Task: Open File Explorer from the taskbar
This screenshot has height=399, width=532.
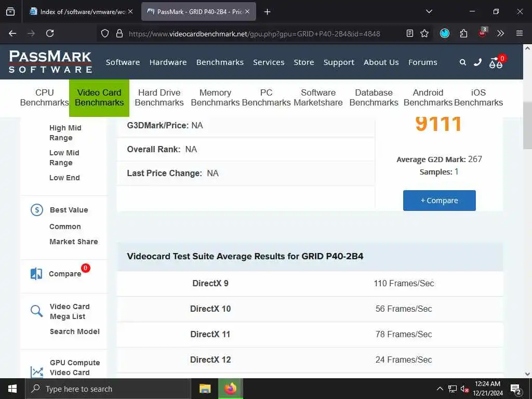Action: [x=205, y=389]
